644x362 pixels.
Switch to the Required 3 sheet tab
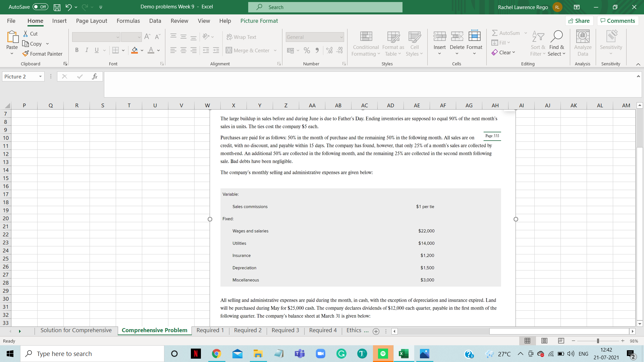point(285,330)
